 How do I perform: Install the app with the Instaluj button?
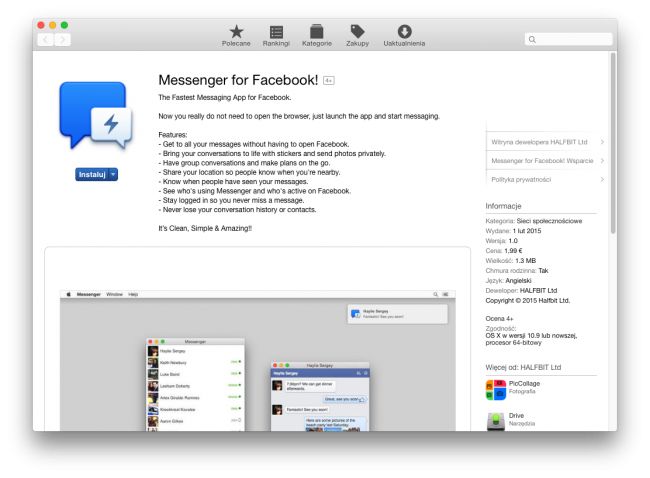click(92, 175)
